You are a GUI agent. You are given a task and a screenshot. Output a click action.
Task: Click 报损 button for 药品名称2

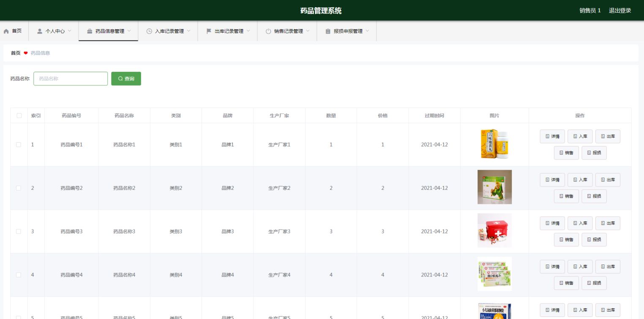(594, 196)
